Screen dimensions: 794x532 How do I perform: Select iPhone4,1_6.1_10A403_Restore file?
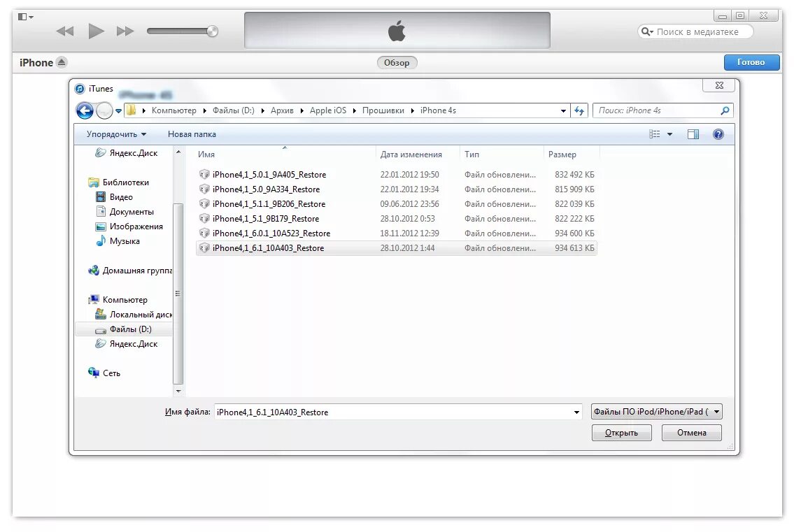pos(397,248)
